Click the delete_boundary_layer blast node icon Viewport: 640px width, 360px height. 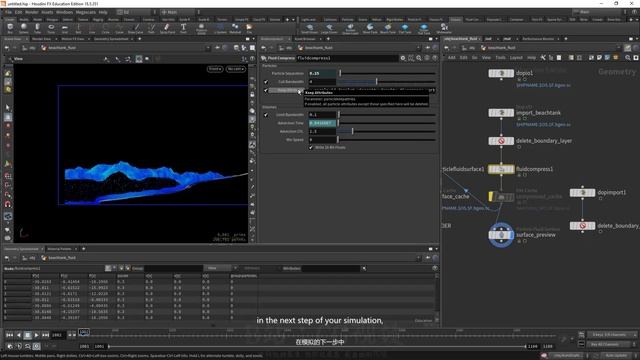pos(501,141)
